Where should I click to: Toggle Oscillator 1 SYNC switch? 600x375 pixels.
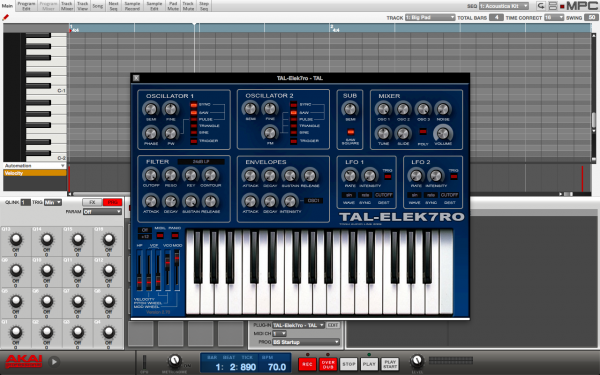(194, 104)
